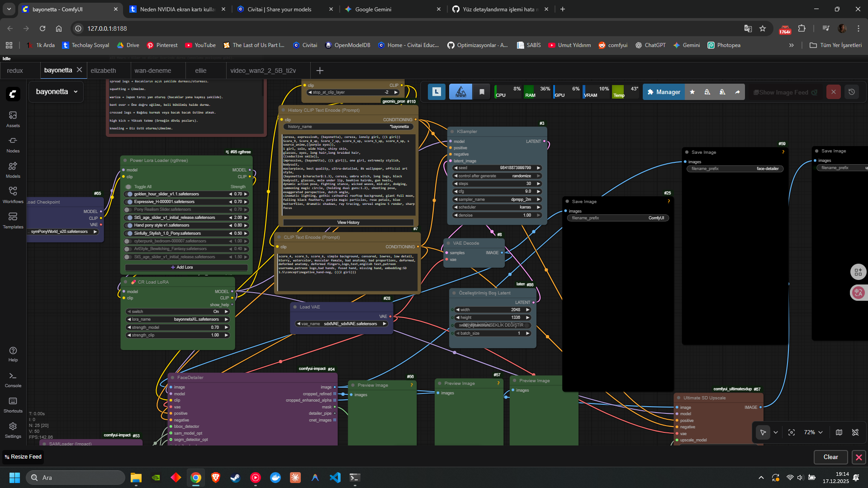
Task: Open the 72% zoom level dropdown
Action: (x=813, y=432)
